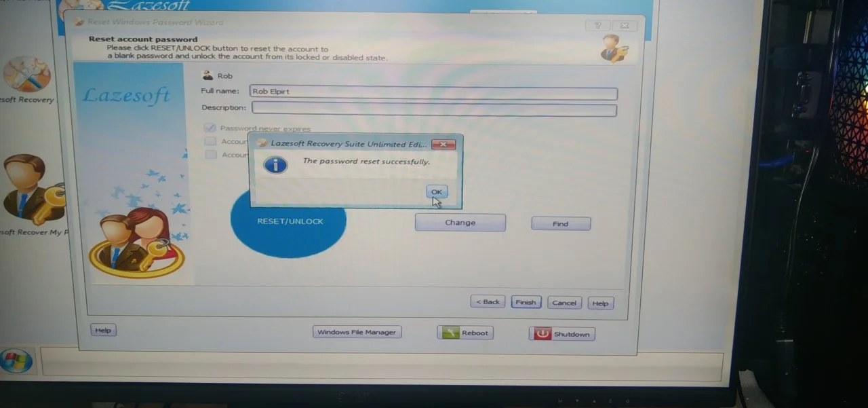This screenshot has width=868, height=408.
Task: Click 'The password reset successfully.' message text
Action: (x=366, y=162)
